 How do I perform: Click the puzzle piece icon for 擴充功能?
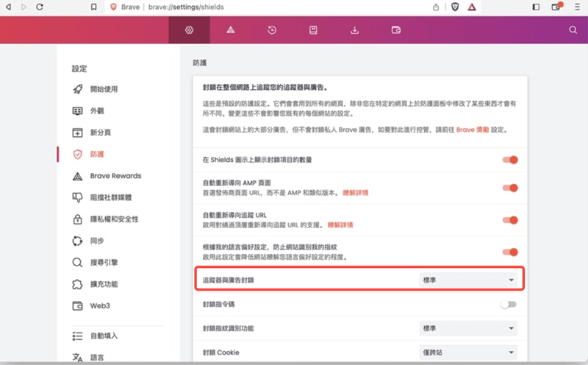click(78, 284)
